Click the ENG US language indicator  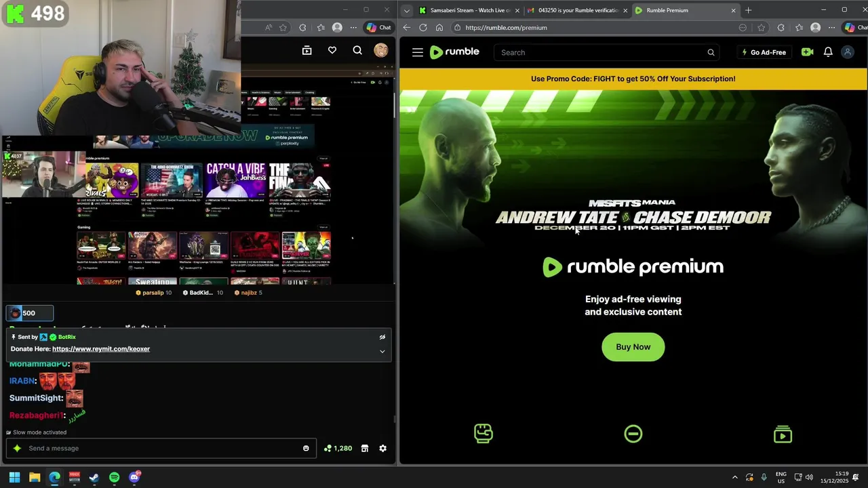781,477
